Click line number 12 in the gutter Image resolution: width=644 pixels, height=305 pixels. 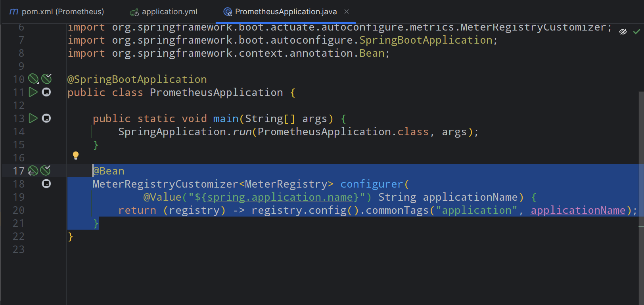[19, 106]
